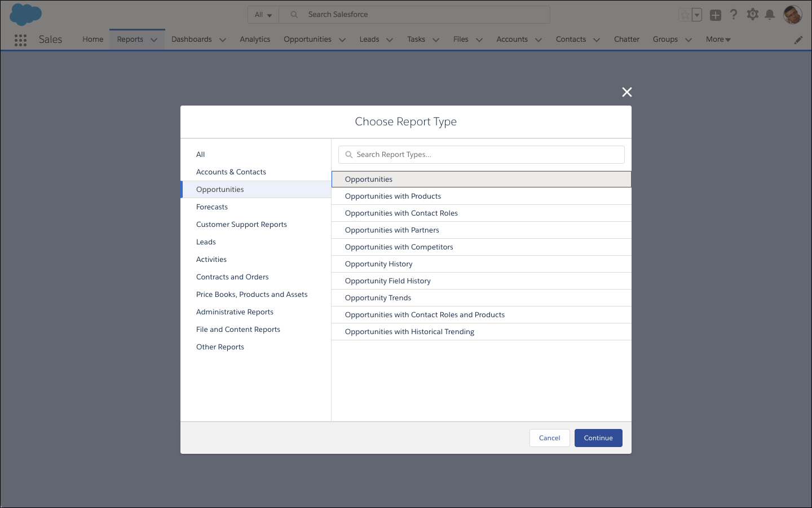This screenshot has height=508, width=812.
Task: Open the Help question mark icon
Action: tap(734, 15)
